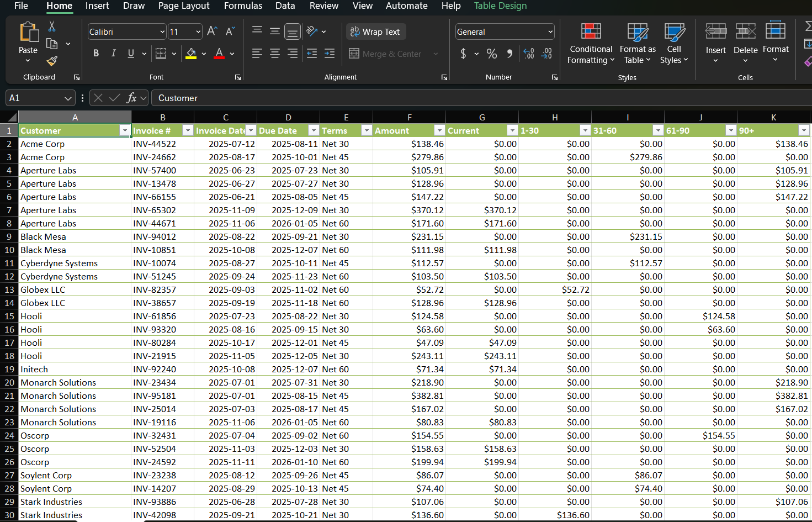Open number format dropdown showing General
812x522 pixels.
tap(550, 32)
